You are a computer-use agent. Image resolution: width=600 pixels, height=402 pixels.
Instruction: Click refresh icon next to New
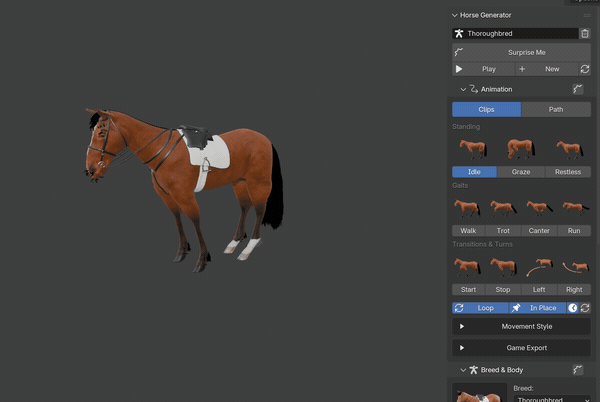click(x=585, y=69)
